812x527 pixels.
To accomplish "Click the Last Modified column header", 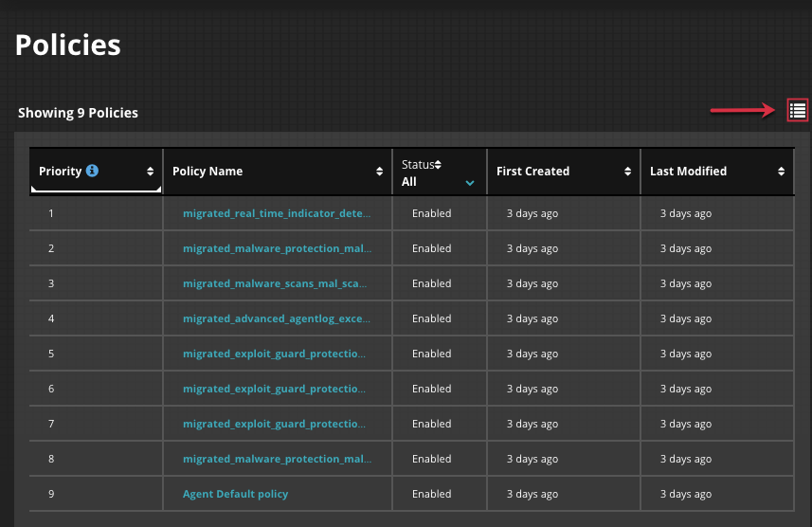I will click(717, 172).
